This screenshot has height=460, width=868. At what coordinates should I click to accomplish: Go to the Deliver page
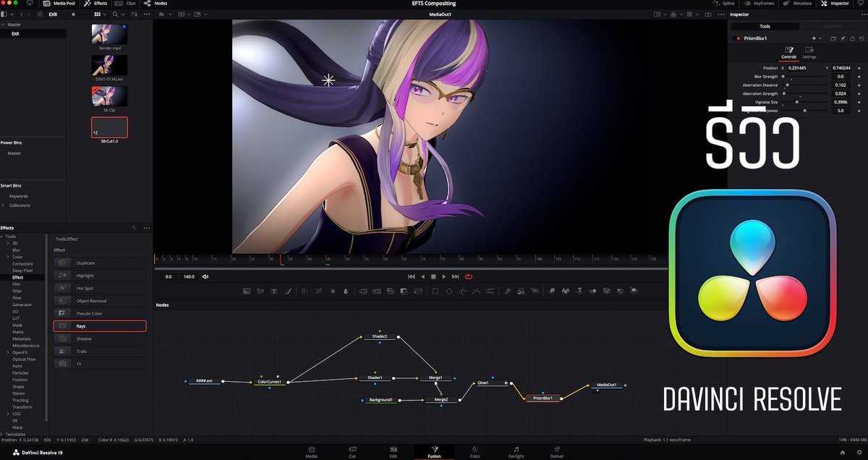557,452
